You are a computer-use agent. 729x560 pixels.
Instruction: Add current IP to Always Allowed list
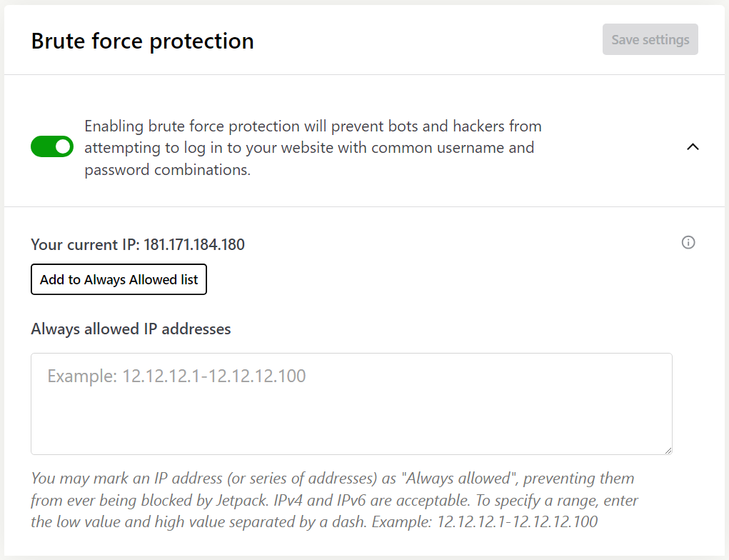[119, 279]
